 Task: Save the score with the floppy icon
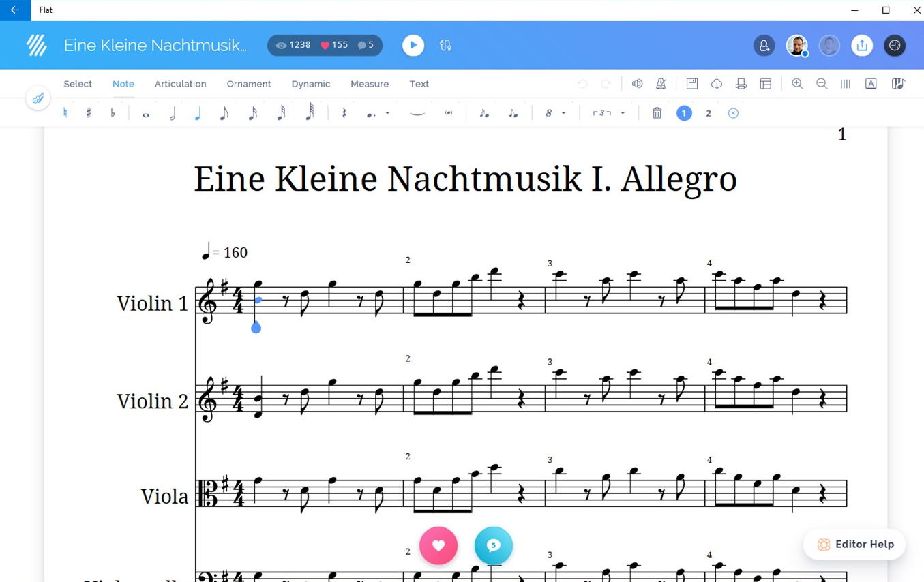(x=692, y=83)
